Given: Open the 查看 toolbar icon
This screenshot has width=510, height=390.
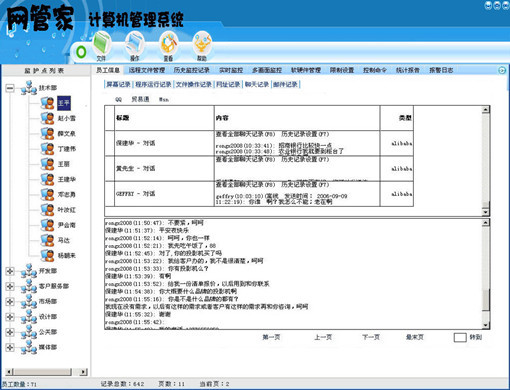Looking at the screenshot, I should [168, 47].
